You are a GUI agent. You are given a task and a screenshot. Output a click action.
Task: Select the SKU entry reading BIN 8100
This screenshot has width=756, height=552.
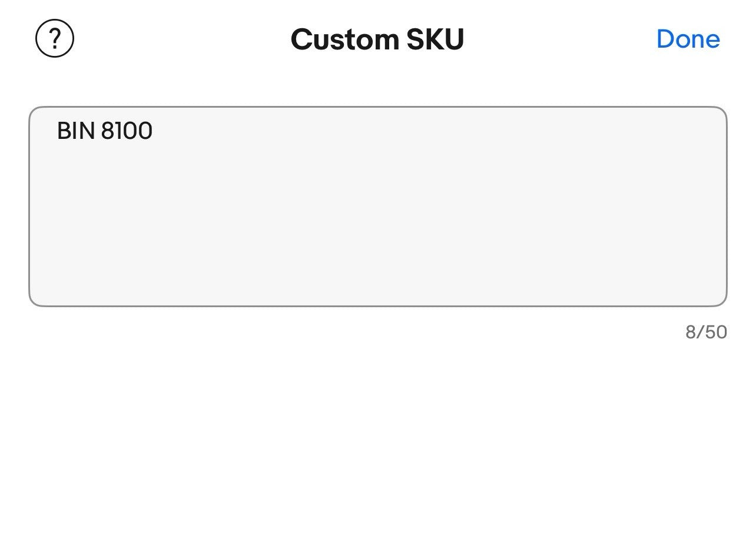click(105, 131)
